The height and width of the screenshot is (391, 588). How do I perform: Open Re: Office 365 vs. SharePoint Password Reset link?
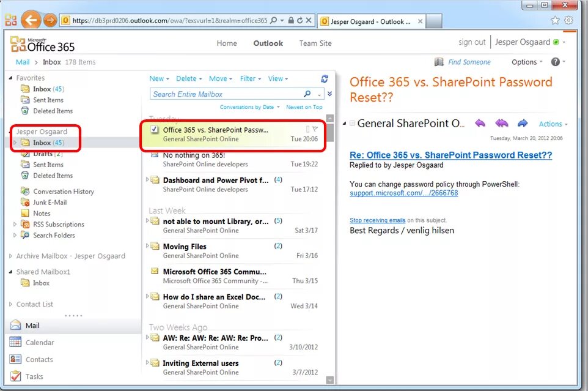(450, 155)
